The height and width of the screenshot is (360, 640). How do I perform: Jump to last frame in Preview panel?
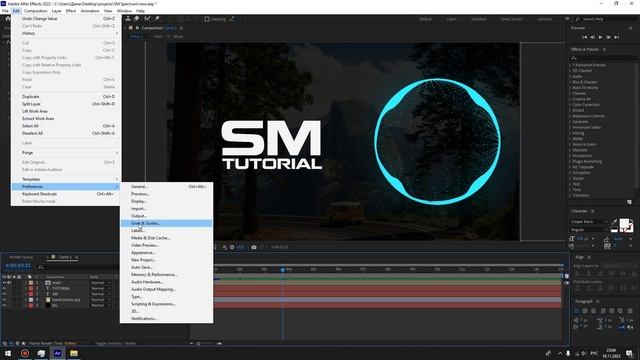coord(617,37)
